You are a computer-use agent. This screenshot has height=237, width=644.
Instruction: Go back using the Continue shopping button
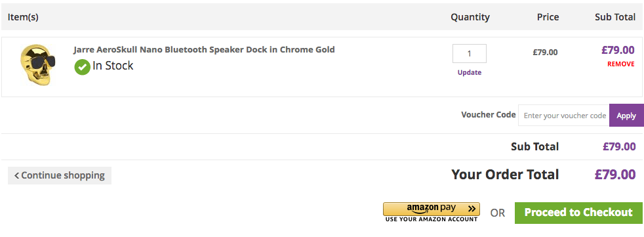click(x=60, y=175)
